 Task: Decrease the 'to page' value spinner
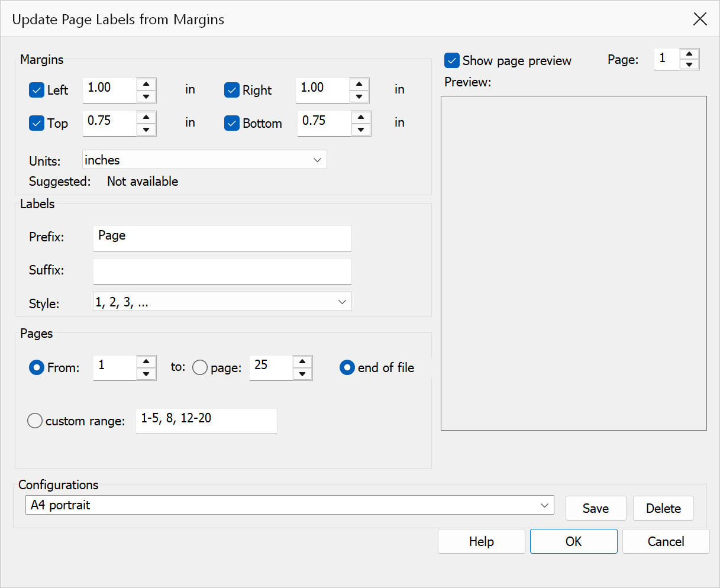coord(302,374)
